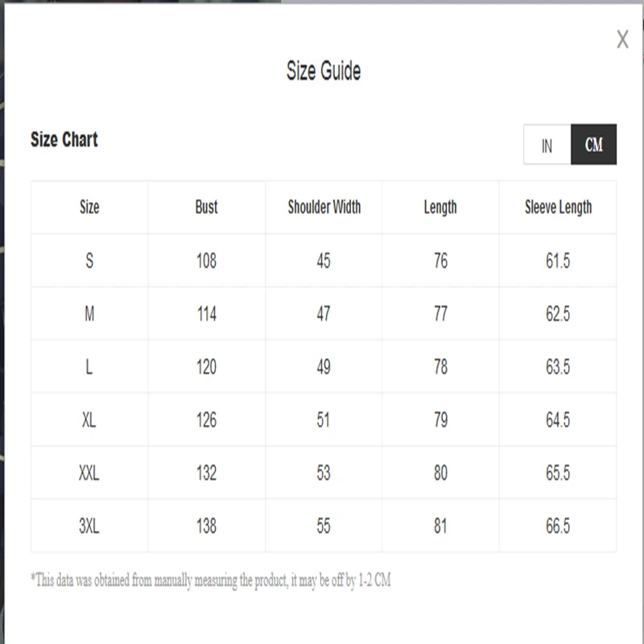Select the CM unit toggle

coord(593,145)
